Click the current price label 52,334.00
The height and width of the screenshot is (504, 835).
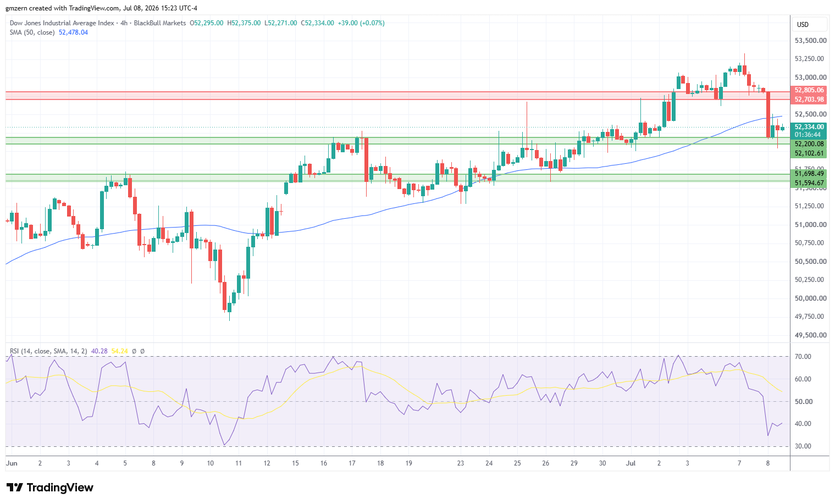point(809,127)
